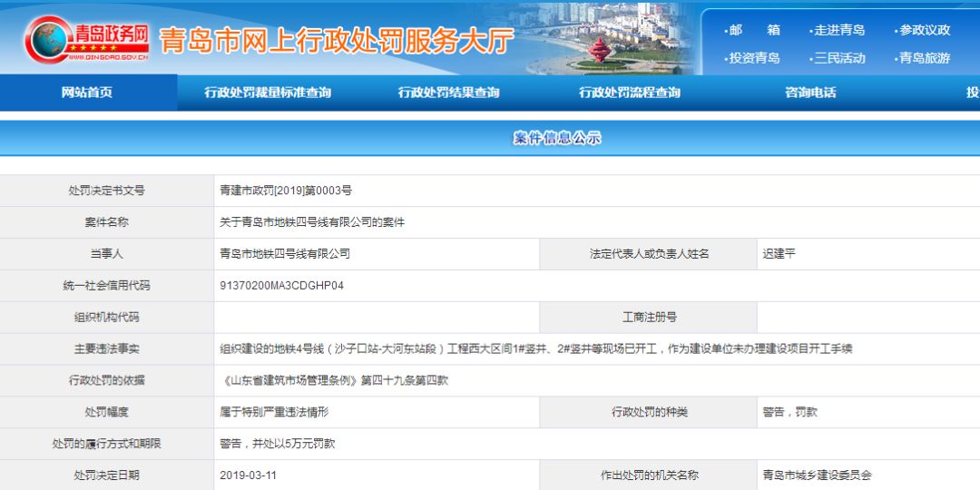The height and width of the screenshot is (490, 980).
Task: Click the 行政处罚的种类 label
Action: [650, 412]
